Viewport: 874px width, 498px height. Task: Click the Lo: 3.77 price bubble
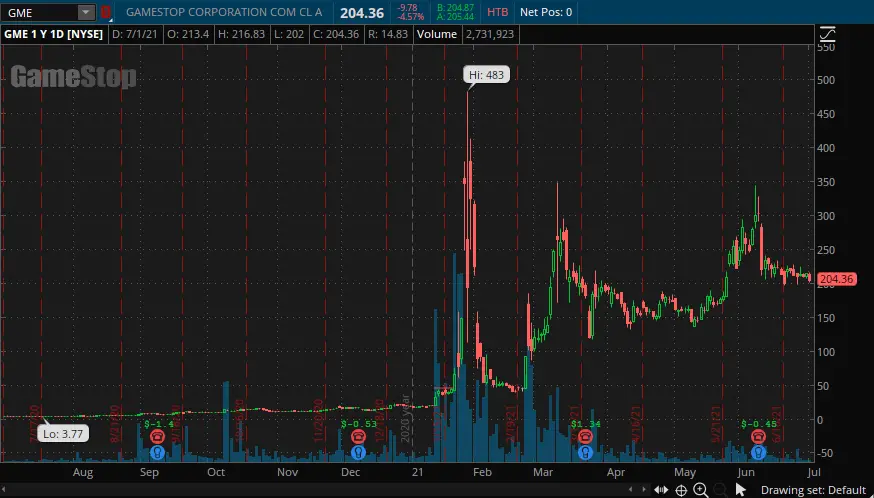click(x=63, y=434)
